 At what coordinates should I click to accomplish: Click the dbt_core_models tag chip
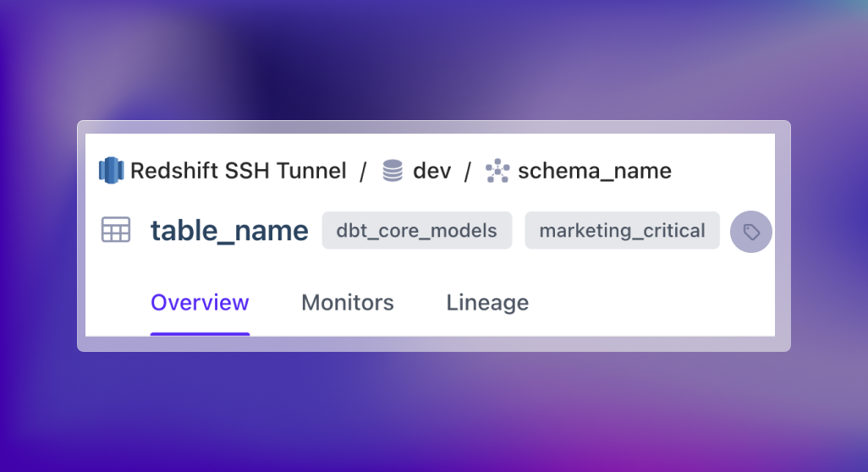click(416, 231)
